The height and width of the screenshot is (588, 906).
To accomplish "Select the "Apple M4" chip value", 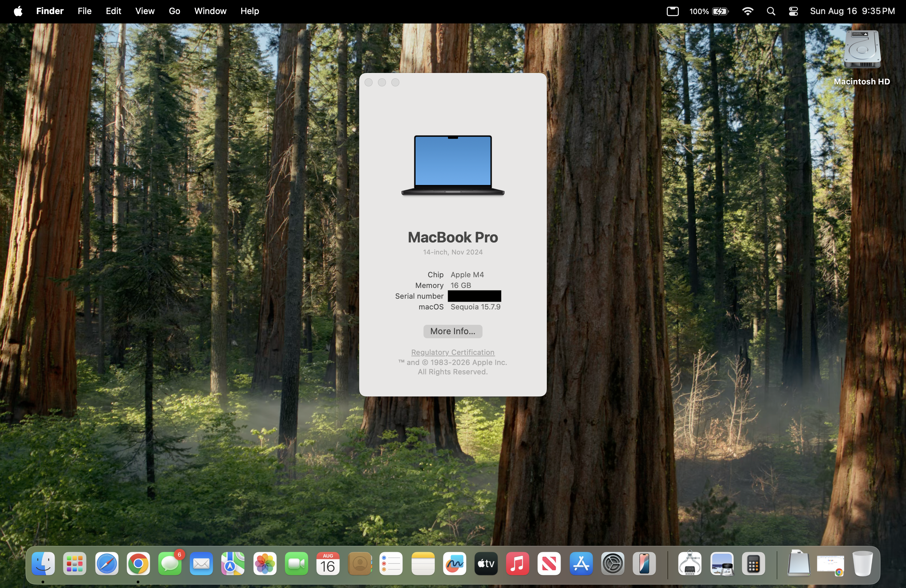I will (467, 275).
